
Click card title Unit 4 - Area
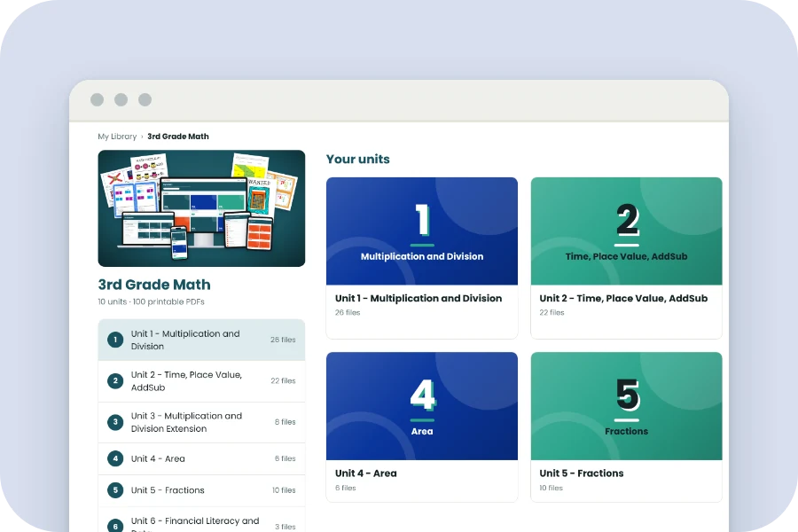[x=366, y=473]
